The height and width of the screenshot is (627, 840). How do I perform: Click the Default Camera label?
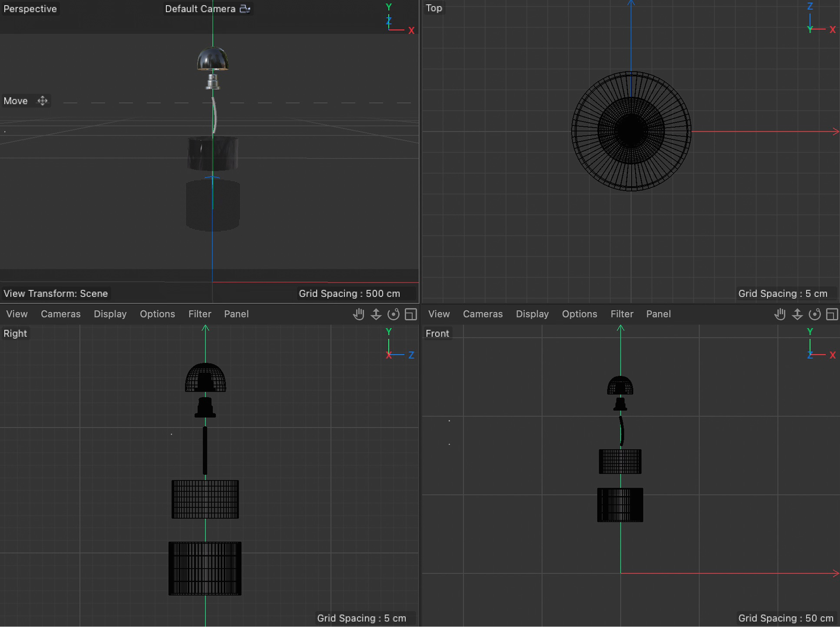click(200, 9)
